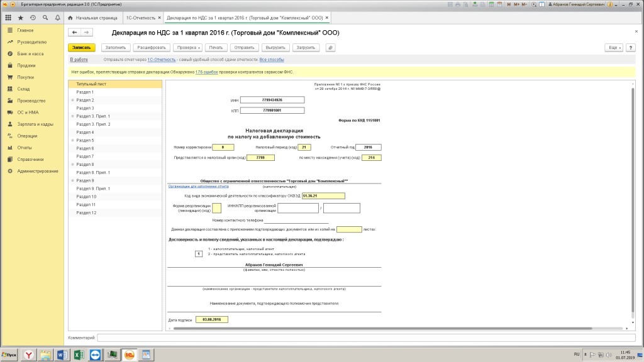The width and height of the screenshot is (644, 362).
Task: Open File Explorer from the taskbar
Action: pyautogui.click(x=45, y=355)
